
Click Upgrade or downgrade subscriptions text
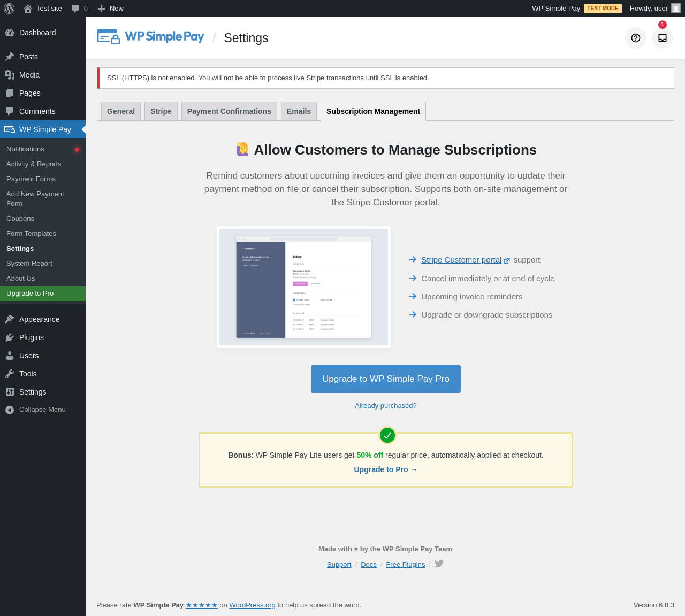(487, 315)
